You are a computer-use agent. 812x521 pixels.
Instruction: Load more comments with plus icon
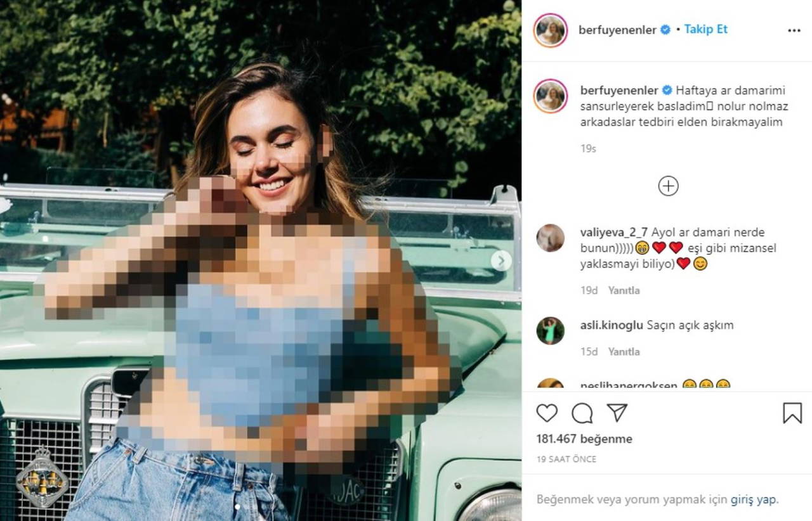(668, 186)
